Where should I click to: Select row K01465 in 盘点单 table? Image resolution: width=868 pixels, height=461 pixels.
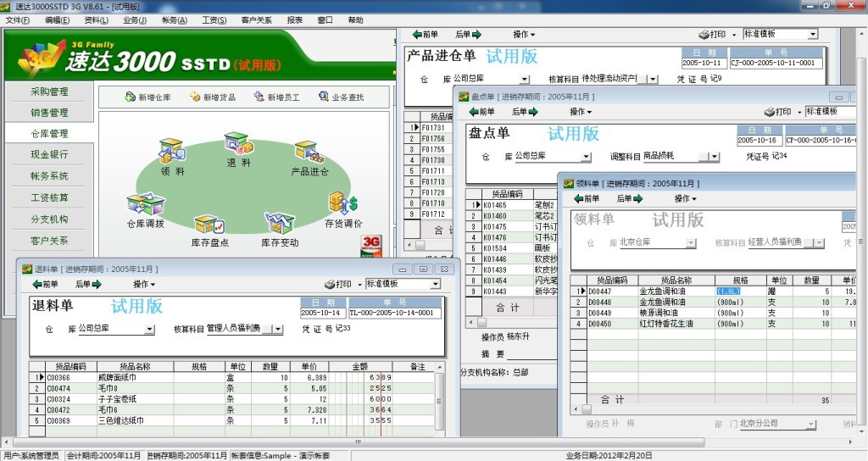tap(511, 205)
